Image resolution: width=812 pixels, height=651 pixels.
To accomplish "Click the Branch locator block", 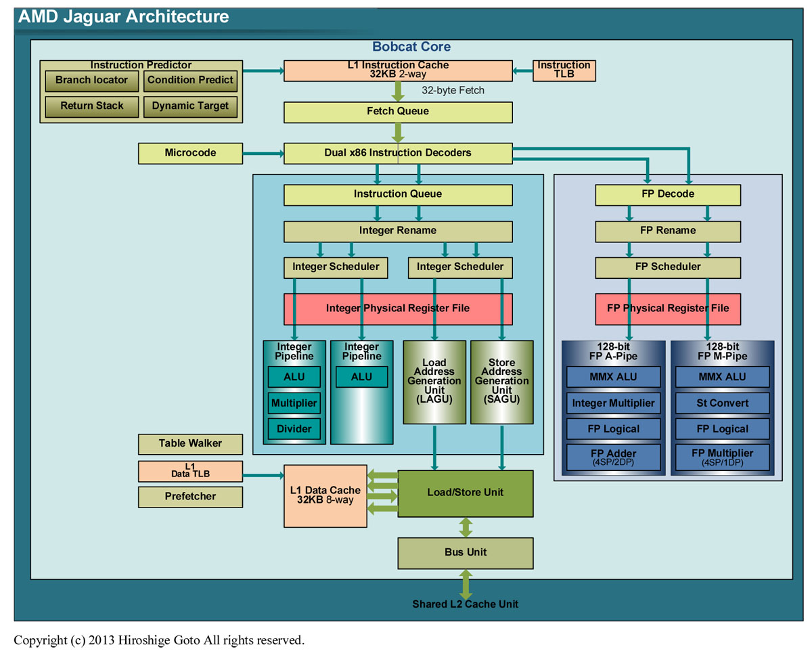I will [x=91, y=81].
